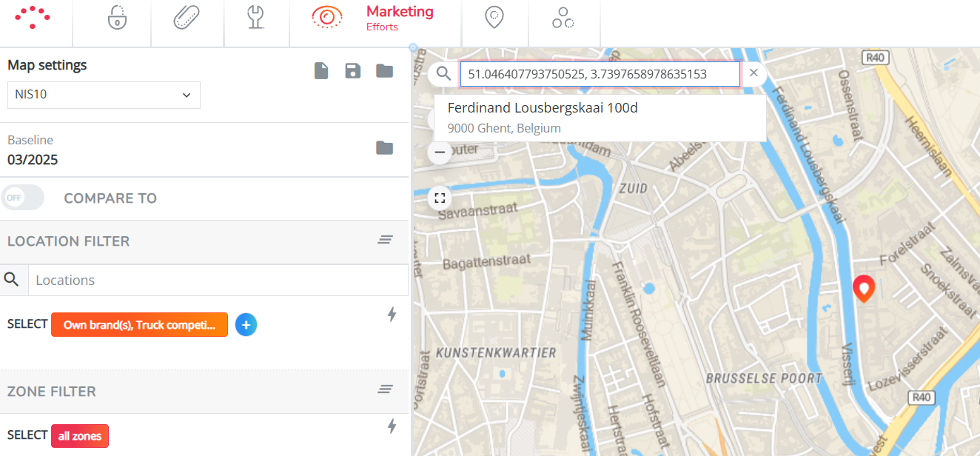The image size is (980, 456).
Task: Click the red dots logo home
Action: coord(33,17)
